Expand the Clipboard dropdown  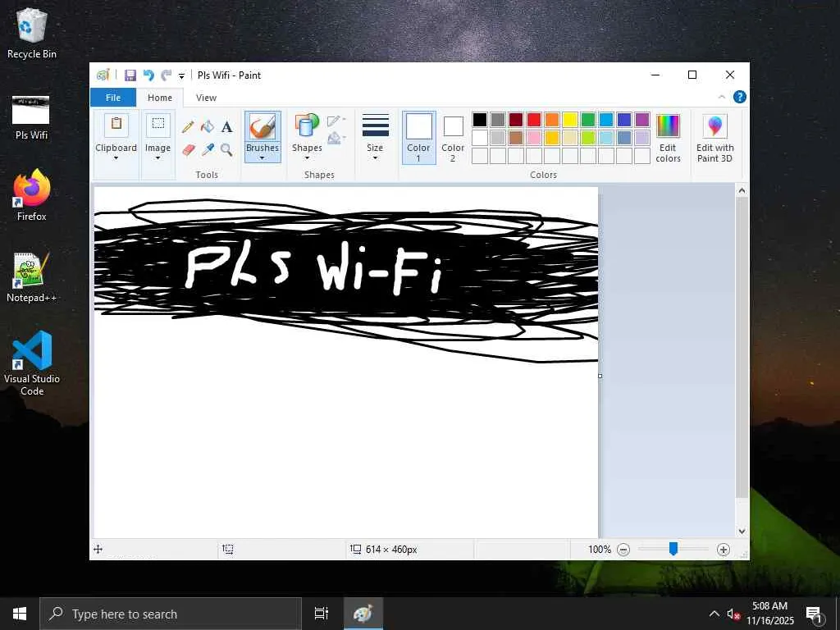116,158
